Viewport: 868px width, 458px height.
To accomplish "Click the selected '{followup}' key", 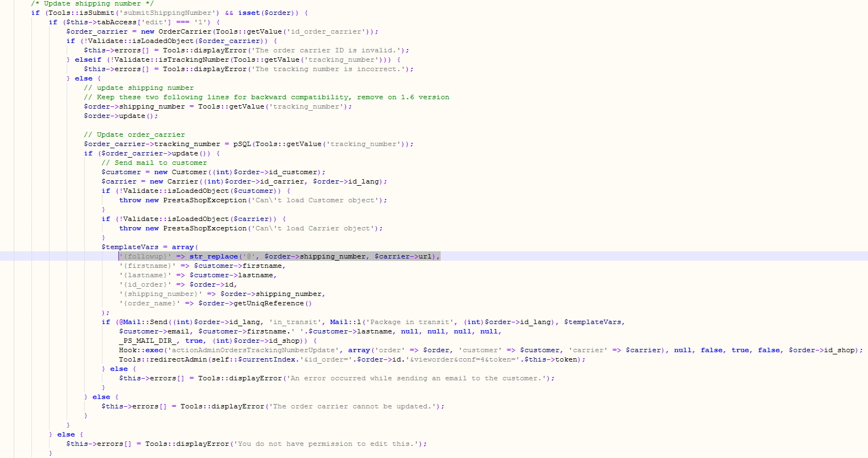I will tap(145, 256).
